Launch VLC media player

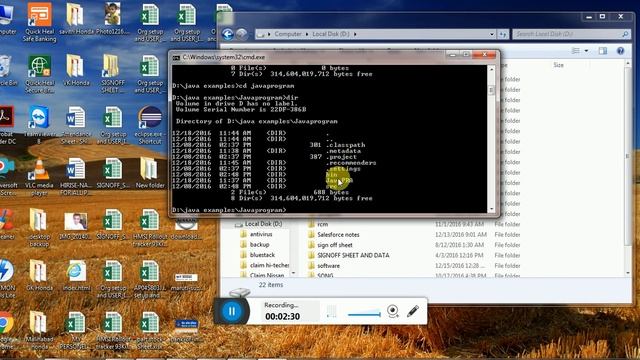point(39,176)
